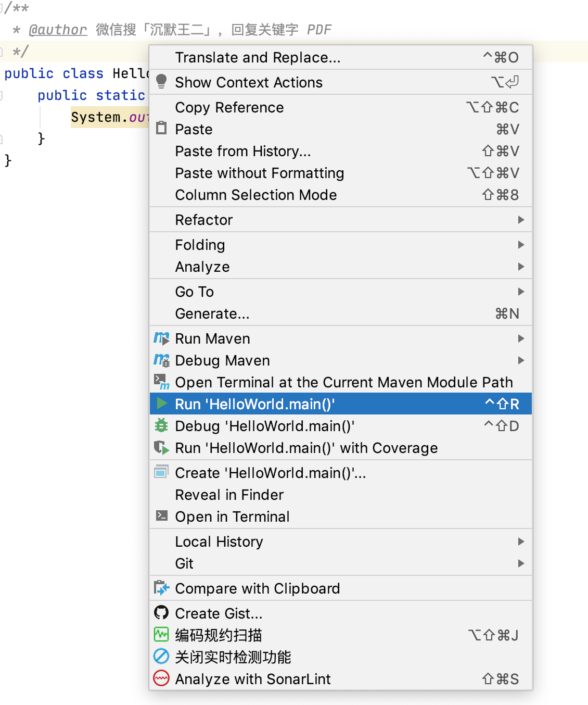This screenshot has width=588, height=705.
Task: Click the Run with Coverage shield icon
Action: click(x=161, y=447)
